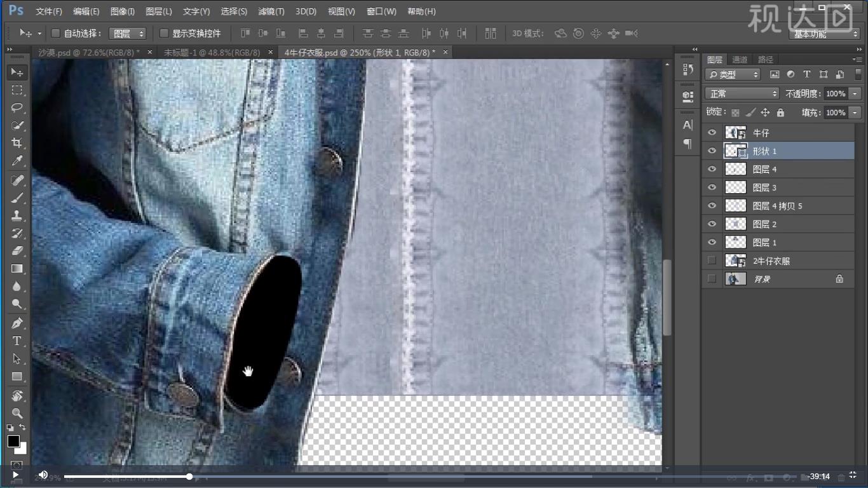
Task: Select the Rectangular Marquee tool
Action: click(17, 90)
